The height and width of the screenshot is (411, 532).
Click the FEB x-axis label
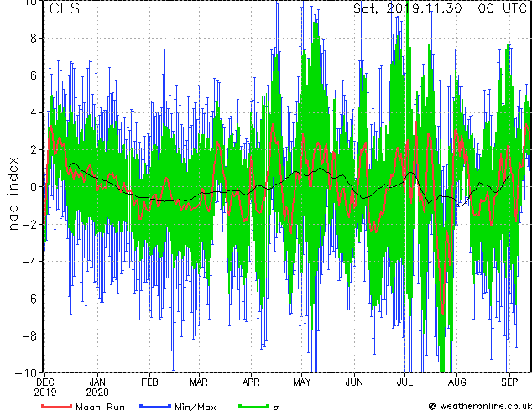[x=149, y=382]
